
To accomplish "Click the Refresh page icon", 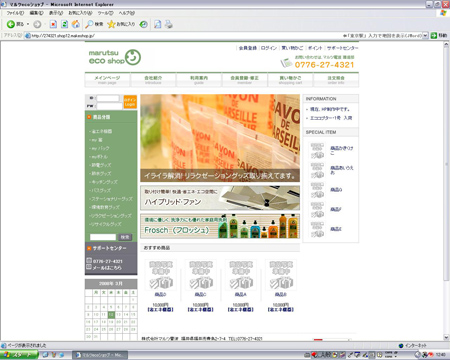I will coord(65,24).
